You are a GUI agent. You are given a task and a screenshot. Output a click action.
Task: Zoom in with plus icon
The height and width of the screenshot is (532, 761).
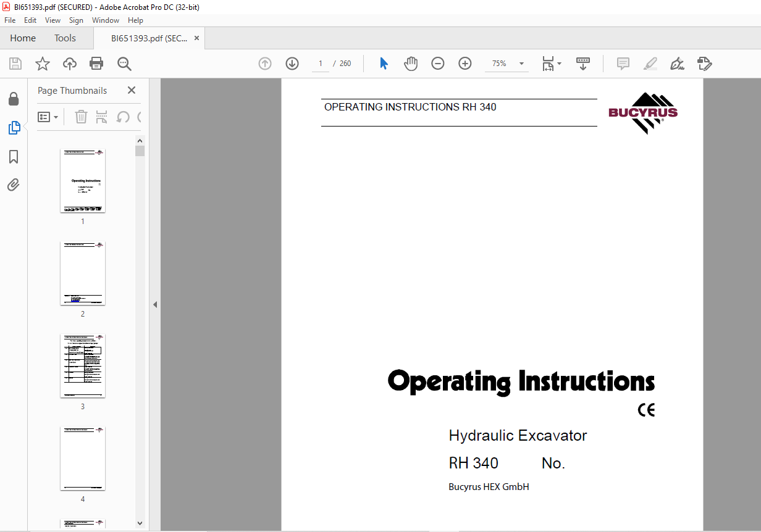[x=465, y=64]
